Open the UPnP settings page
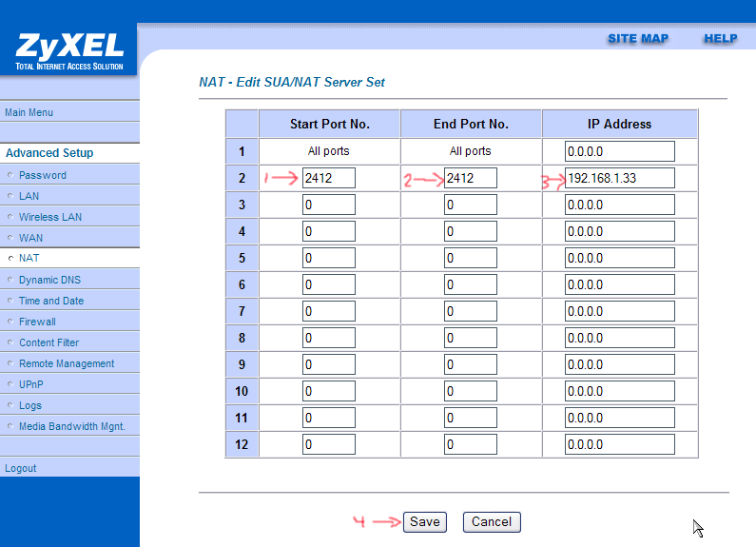 31,384
